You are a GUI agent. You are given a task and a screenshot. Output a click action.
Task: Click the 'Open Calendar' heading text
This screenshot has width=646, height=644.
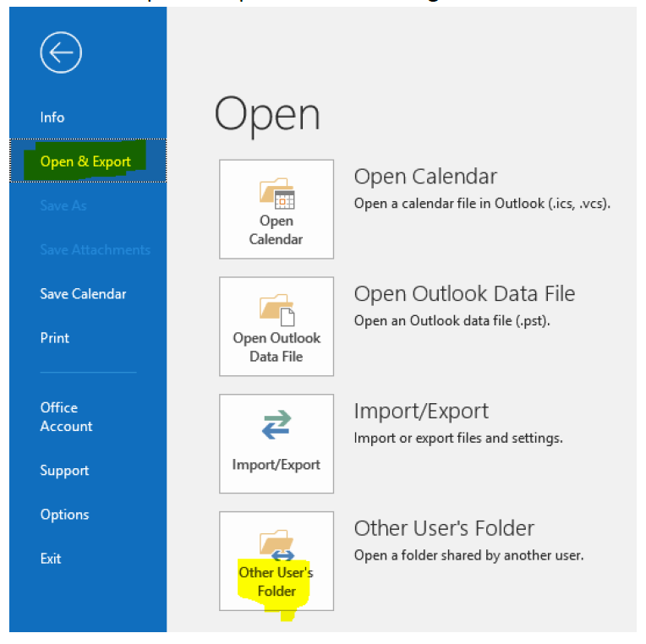coord(425,177)
